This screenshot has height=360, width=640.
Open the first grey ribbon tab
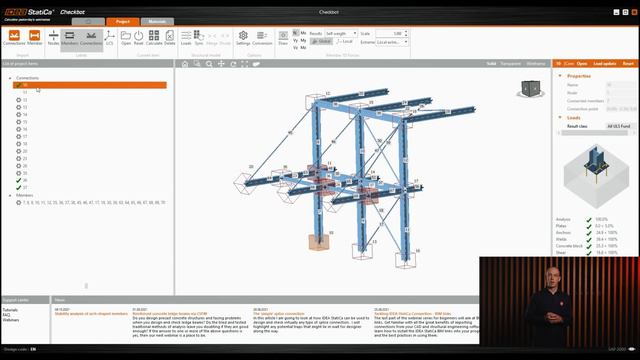88,21
